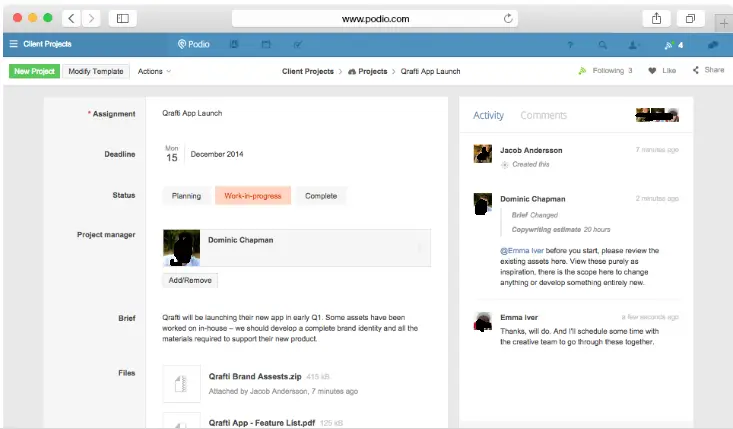733x429 pixels.
Task: Click Emma Iver name in activity
Action: [x=519, y=317]
